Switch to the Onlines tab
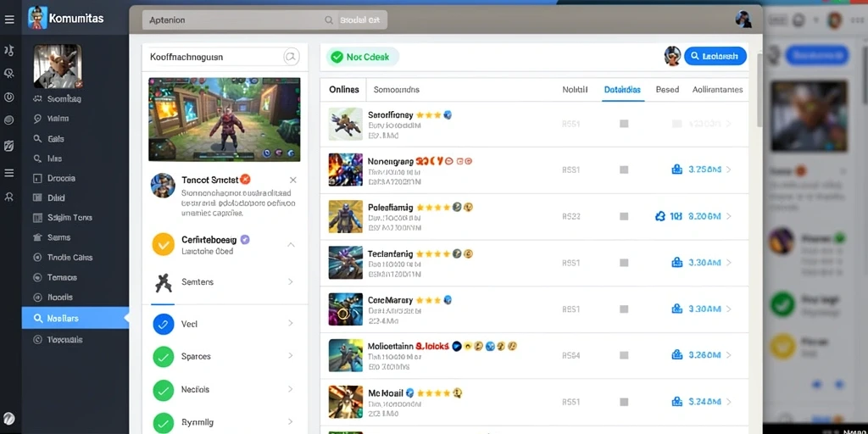Viewport: 868px width, 434px height. 344,89
